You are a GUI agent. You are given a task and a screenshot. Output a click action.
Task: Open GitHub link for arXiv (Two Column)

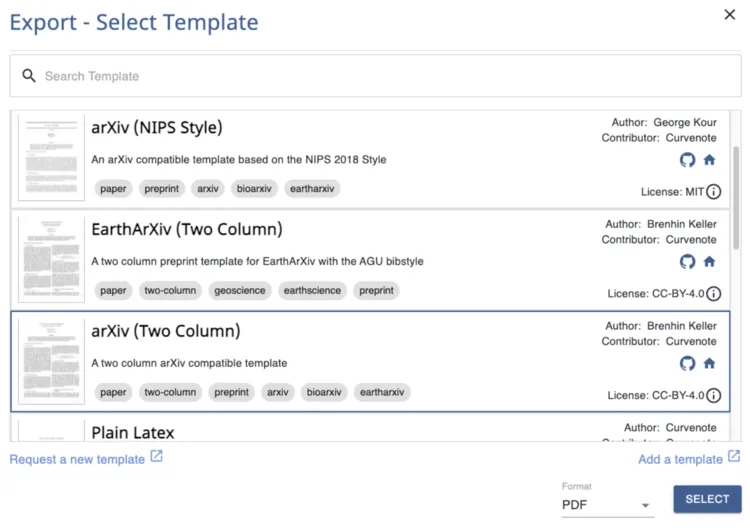click(x=687, y=364)
